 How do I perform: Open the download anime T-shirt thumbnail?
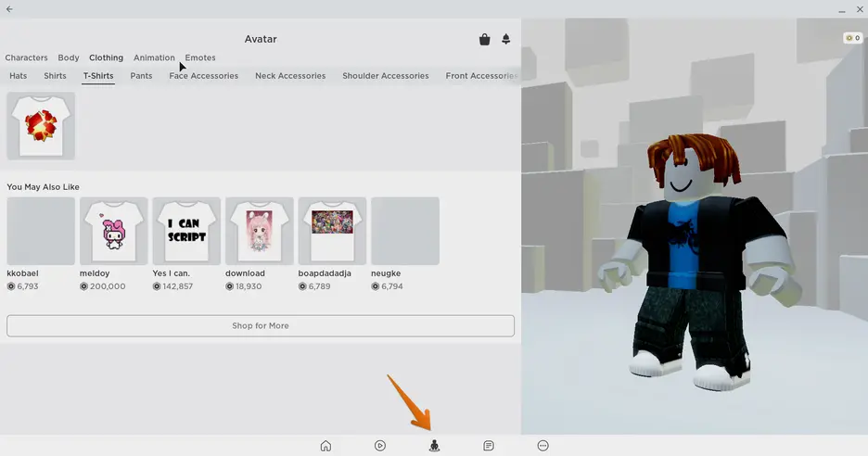(x=259, y=231)
